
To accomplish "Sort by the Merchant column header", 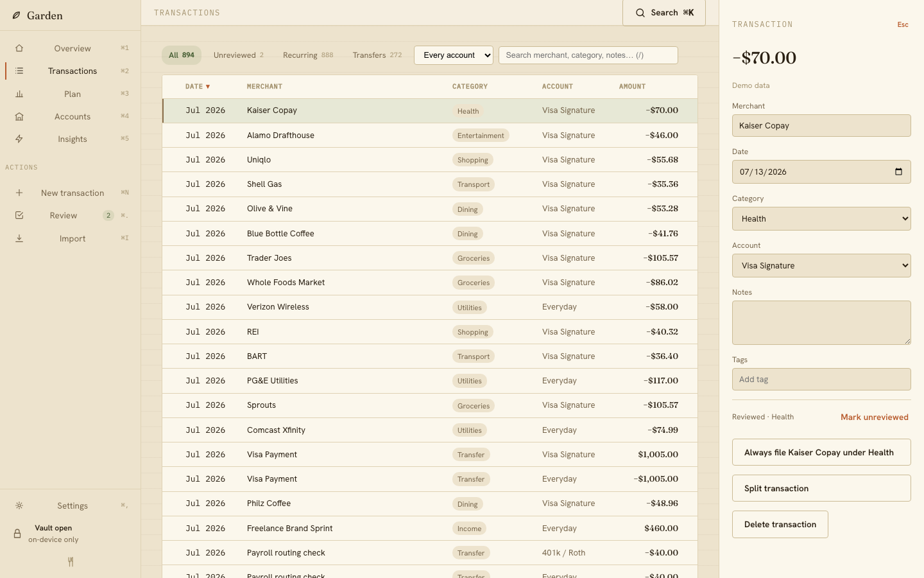I will (x=264, y=87).
